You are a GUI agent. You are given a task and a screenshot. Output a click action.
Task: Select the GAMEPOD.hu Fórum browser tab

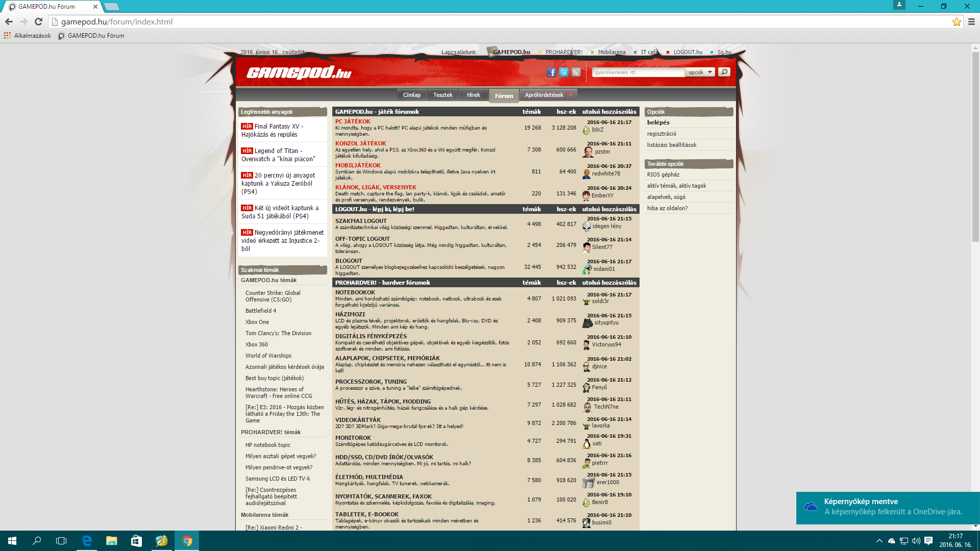point(53,7)
